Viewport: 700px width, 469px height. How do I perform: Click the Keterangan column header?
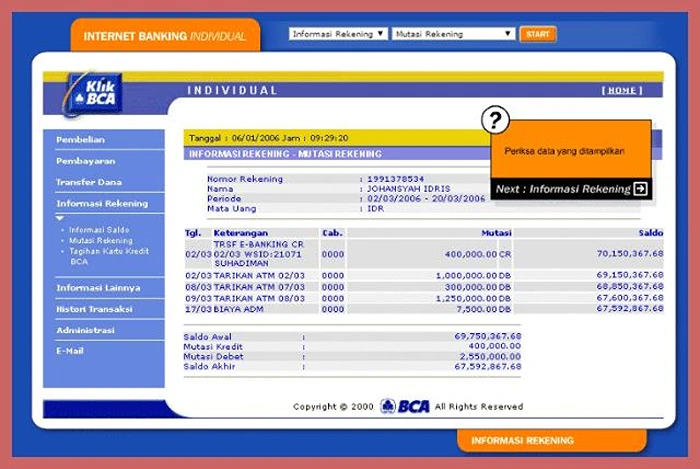(241, 233)
